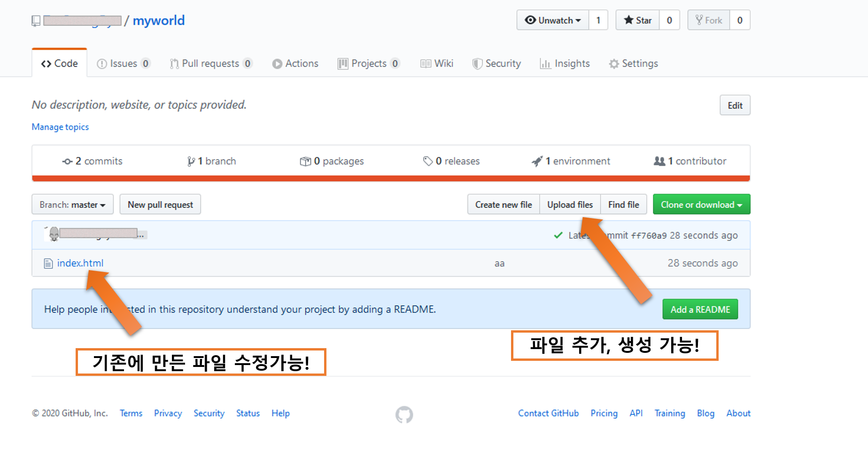868x475 pixels.
Task: Click the Manage topics link
Action: pos(60,127)
